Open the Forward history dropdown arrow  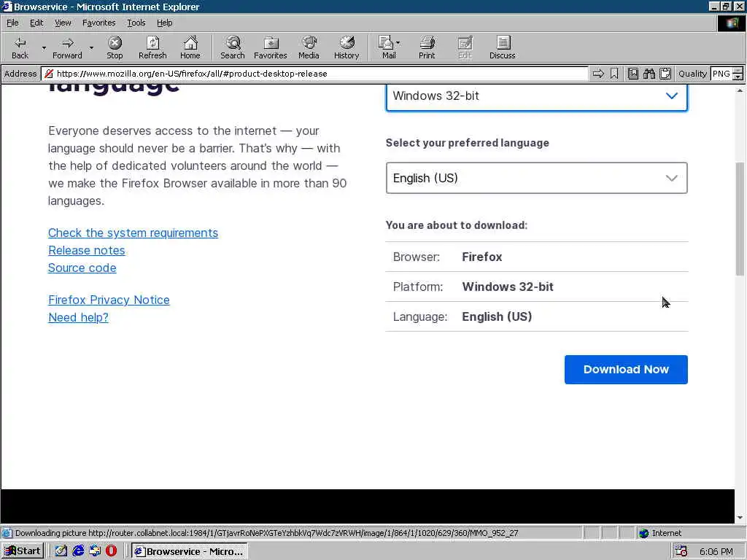[91, 47]
